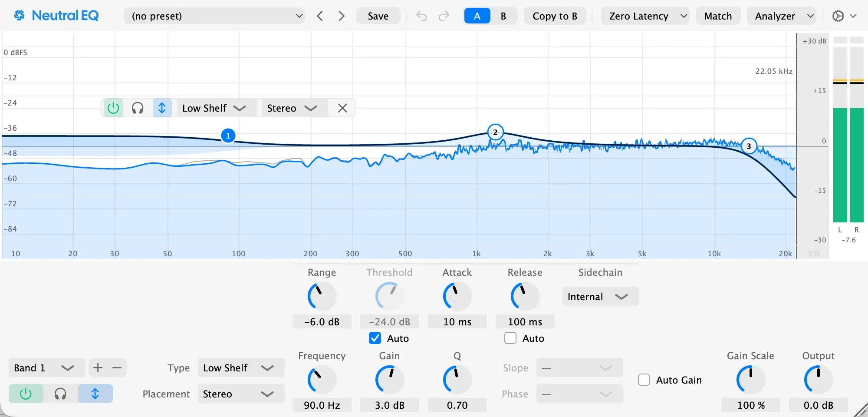The width and height of the screenshot is (868, 417).
Task: Switch to state A
Action: 477,16
